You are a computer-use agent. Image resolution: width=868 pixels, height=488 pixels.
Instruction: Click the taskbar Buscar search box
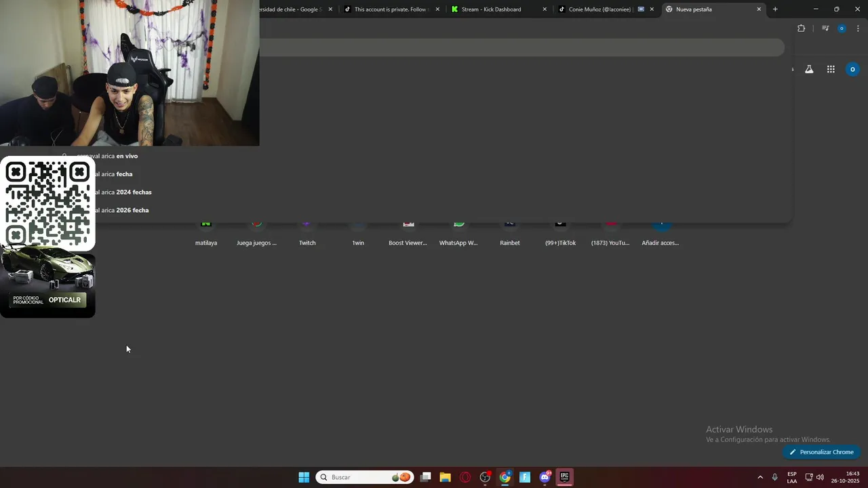point(365,477)
